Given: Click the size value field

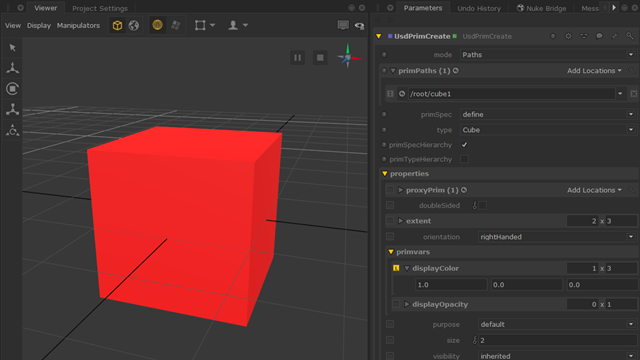Looking at the screenshot, I should coord(557,340).
